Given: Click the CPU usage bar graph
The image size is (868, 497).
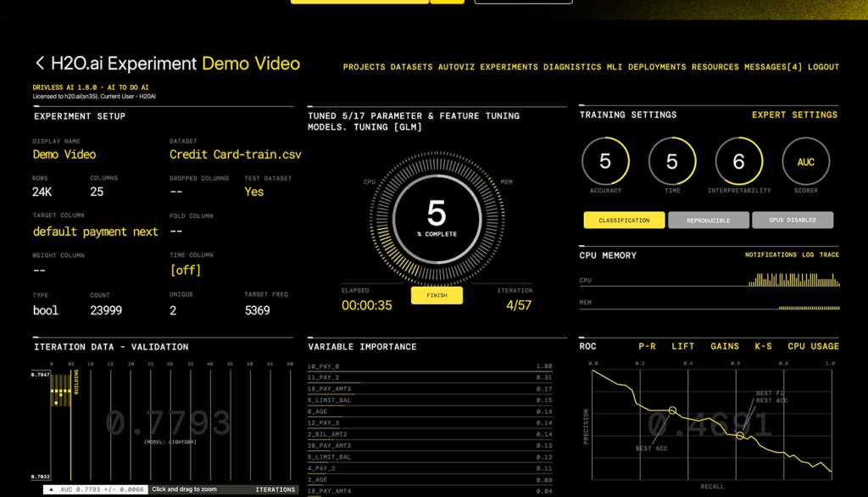Looking at the screenshot, I should click(794, 279).
